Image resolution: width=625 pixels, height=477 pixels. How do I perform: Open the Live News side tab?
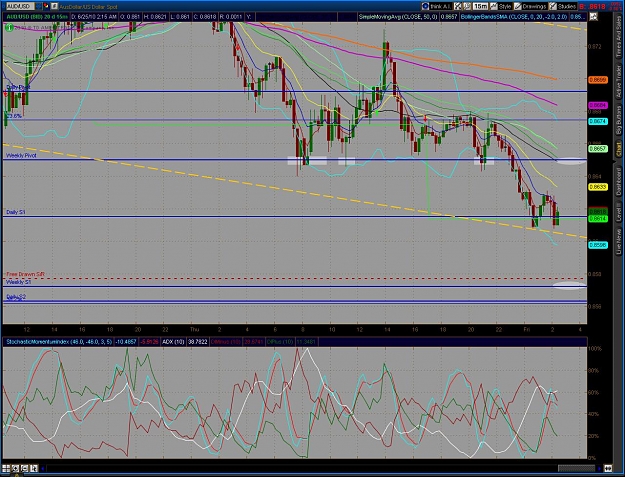coord(619,241)
